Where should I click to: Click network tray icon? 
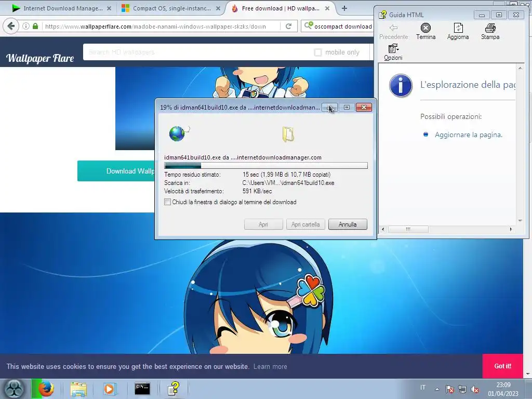tap(462, 389)
